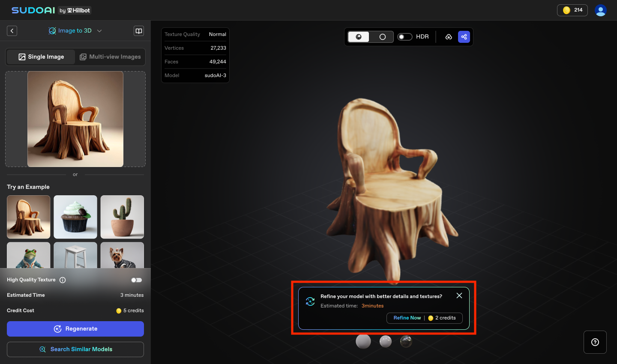Viewport: 617px width, 364px height.
Task: Click Search Similar Models button
Action: pyautogui.click(x=75, y=349)
